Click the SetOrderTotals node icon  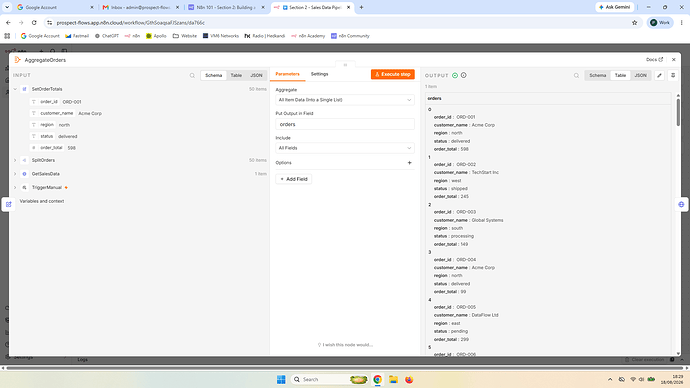pyautogui.click(x=25, y=89)
